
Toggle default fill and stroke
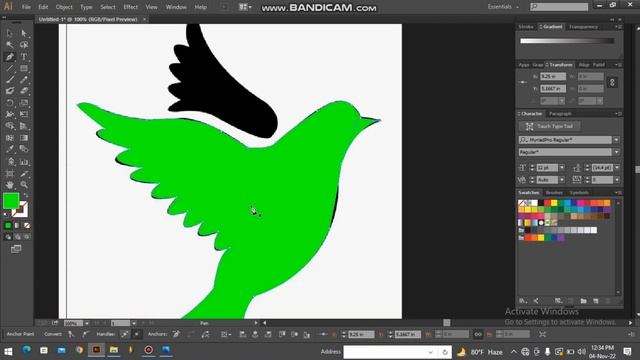click(6, 214)
